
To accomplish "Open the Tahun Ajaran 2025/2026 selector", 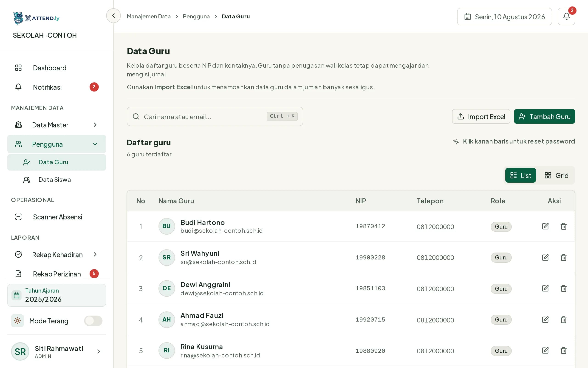I will [x=57, y=295].
